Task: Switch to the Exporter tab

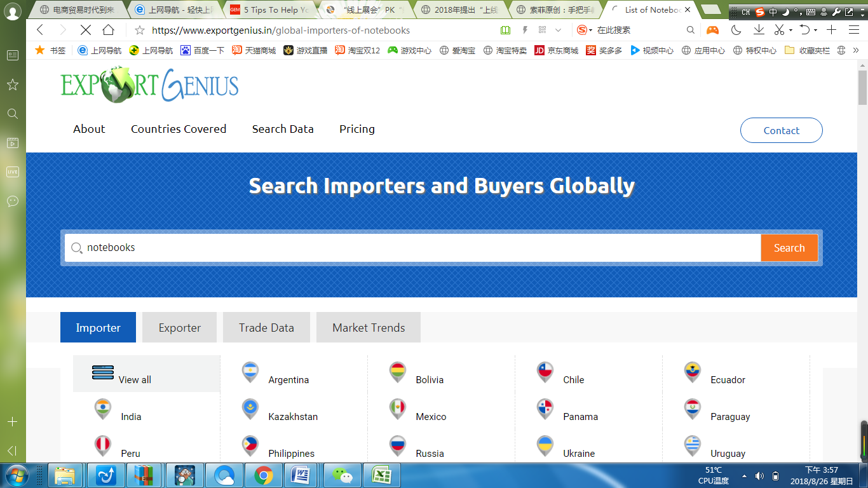Action: 180,328
